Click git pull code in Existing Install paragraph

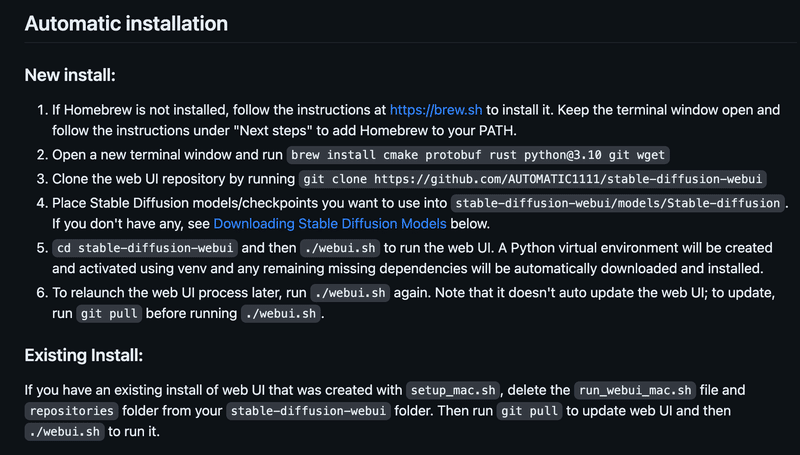click(x=530, y=411)
